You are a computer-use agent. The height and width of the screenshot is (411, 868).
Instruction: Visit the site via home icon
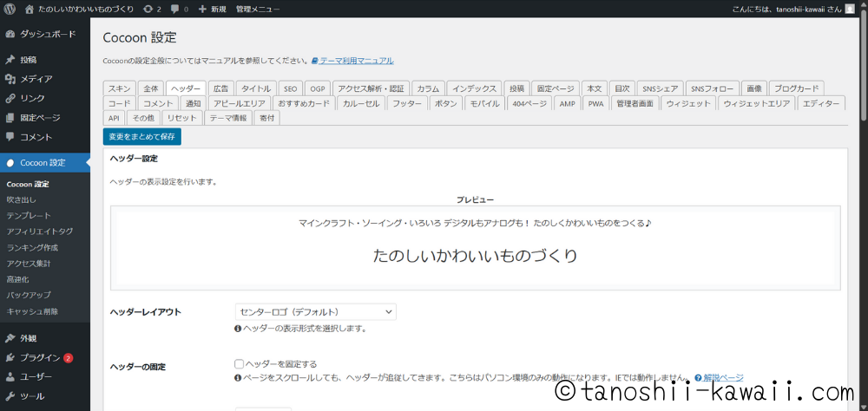point(30,9)
